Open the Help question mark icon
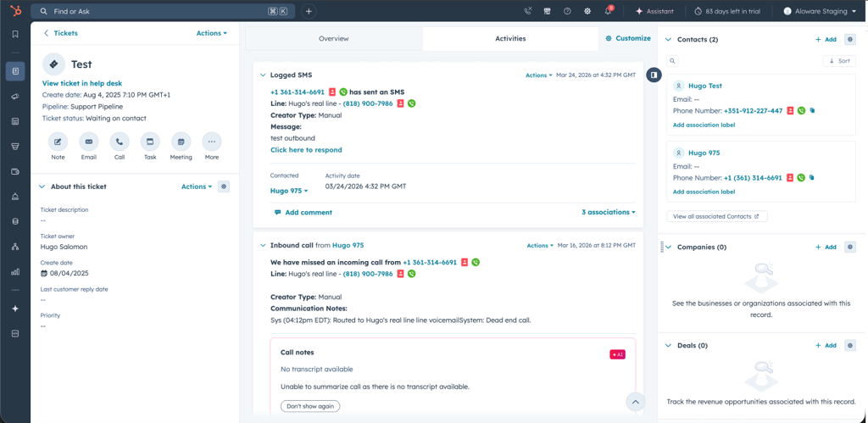Screen dimensions: 868x423 (x=567, y=11)
